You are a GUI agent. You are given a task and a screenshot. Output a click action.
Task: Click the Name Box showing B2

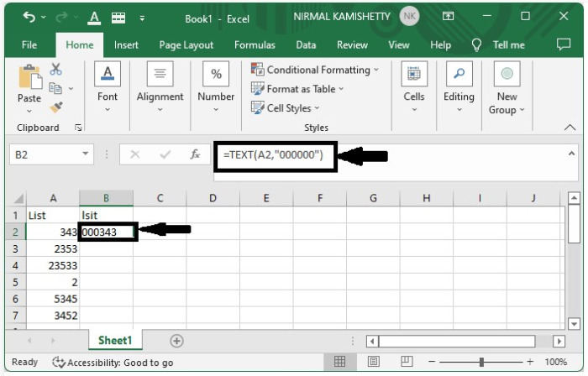(x=45, y=154)
